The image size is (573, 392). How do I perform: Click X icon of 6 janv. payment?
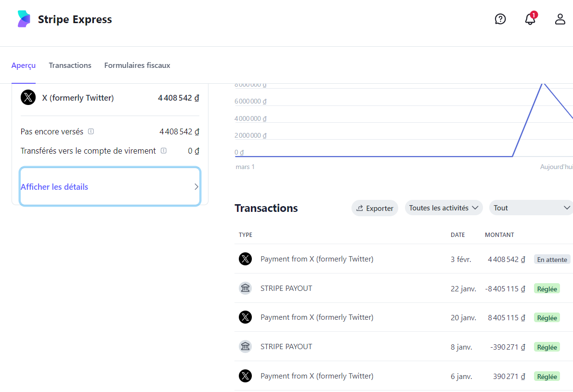point(246,376)
